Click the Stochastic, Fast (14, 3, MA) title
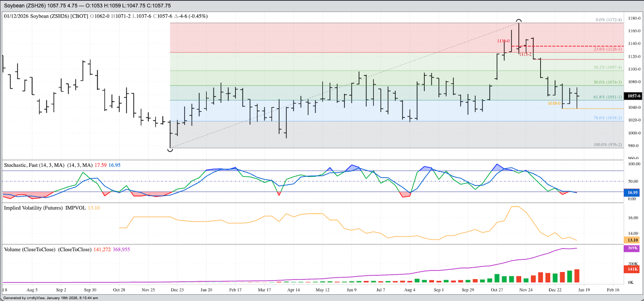644x301 pixels. click(x=48, y=165)
